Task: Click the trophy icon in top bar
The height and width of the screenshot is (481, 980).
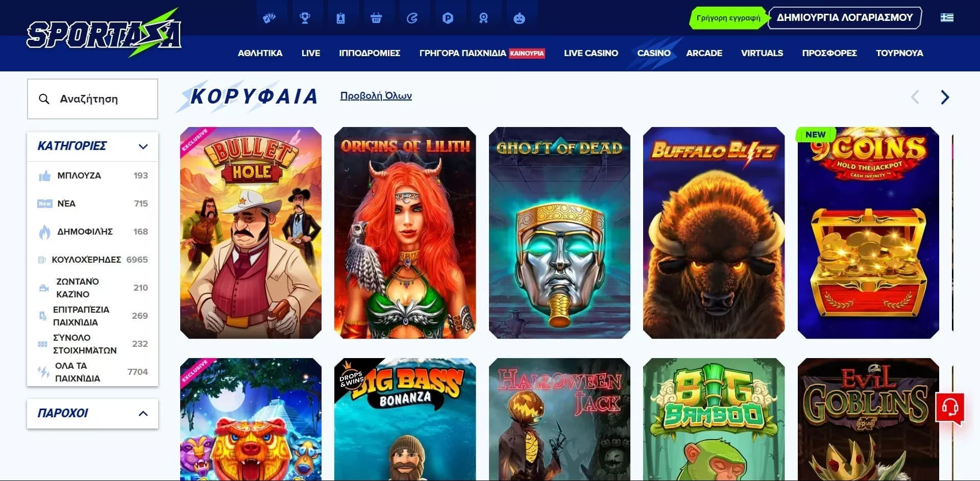Action: 305,18
